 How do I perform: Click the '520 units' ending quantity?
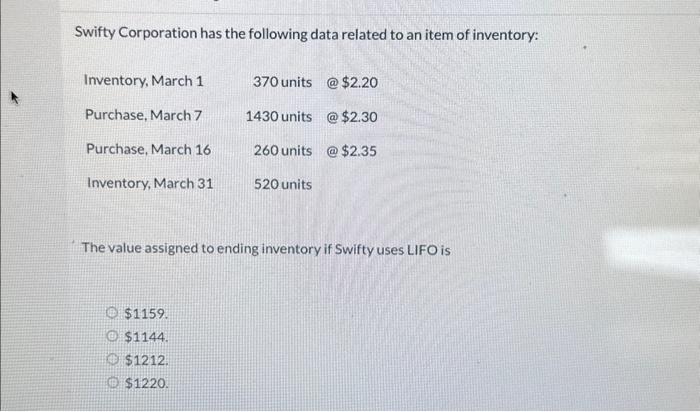click(282, 184)
